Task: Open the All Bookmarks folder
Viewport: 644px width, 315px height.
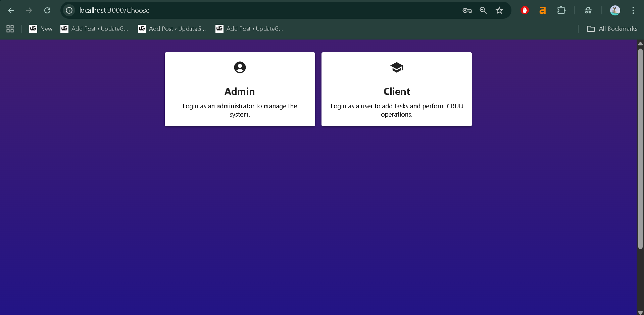Action: pos(612,29)
